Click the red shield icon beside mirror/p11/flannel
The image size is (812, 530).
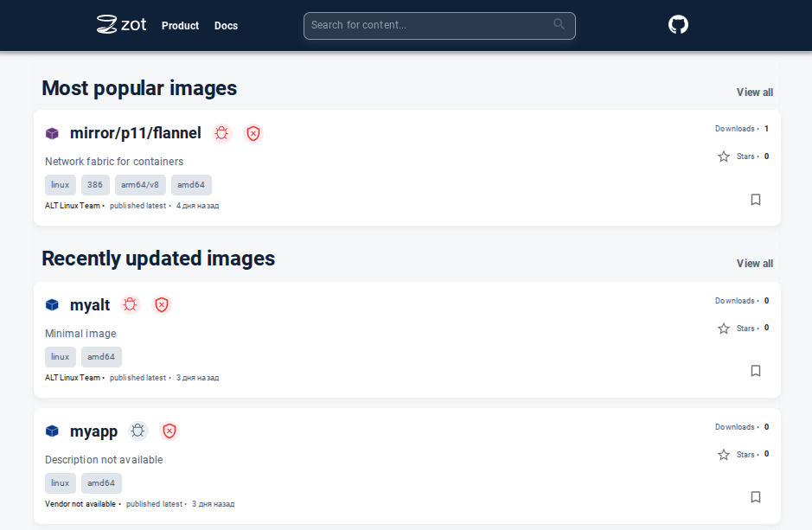(253, 133)
